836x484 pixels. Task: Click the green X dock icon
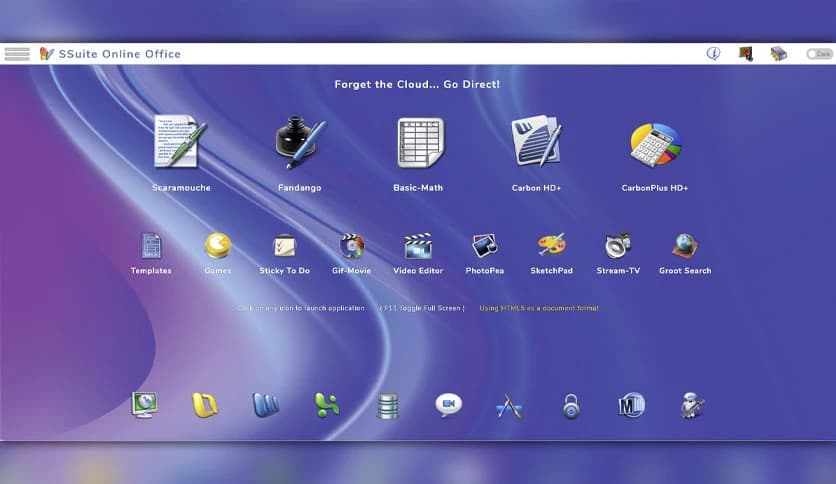point(326,406)
